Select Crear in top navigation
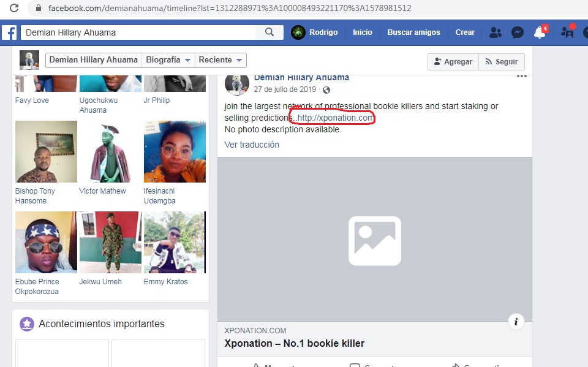 coord(465,32)
